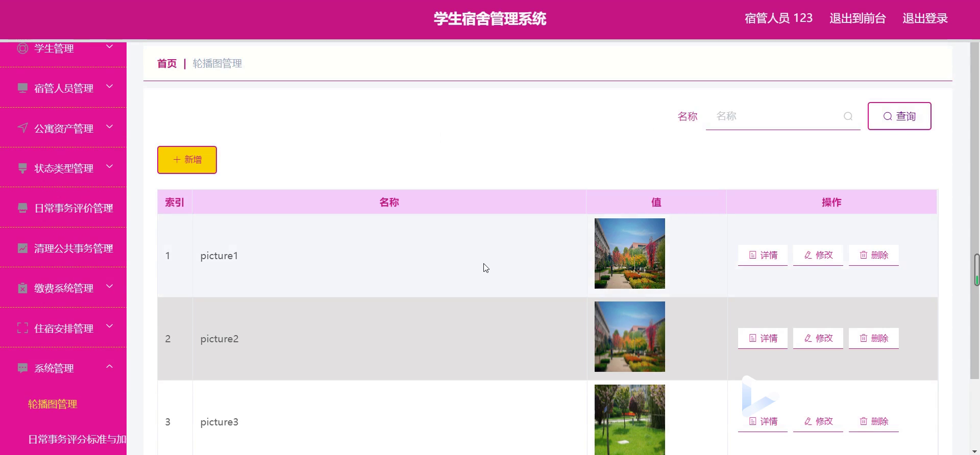Click the magnifier icon inside the 名称 field
This screenshot has height=455, width=980.
tap(848, 116)
